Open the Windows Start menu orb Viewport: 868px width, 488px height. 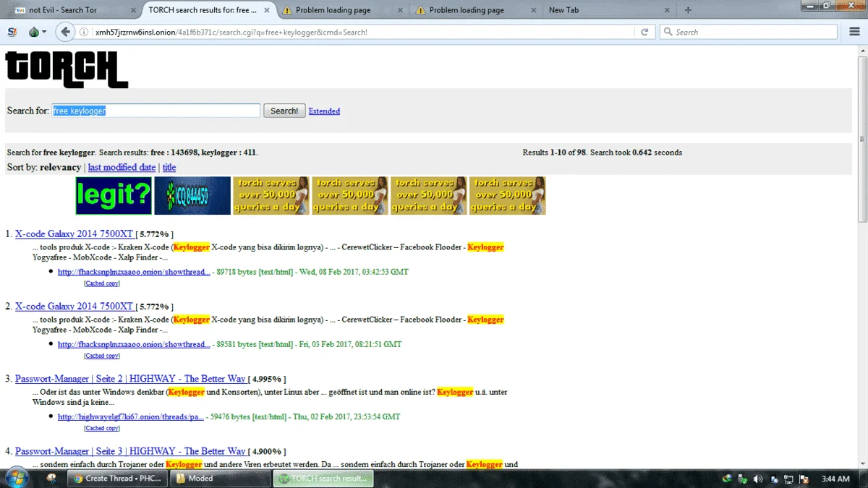(17, 477)
